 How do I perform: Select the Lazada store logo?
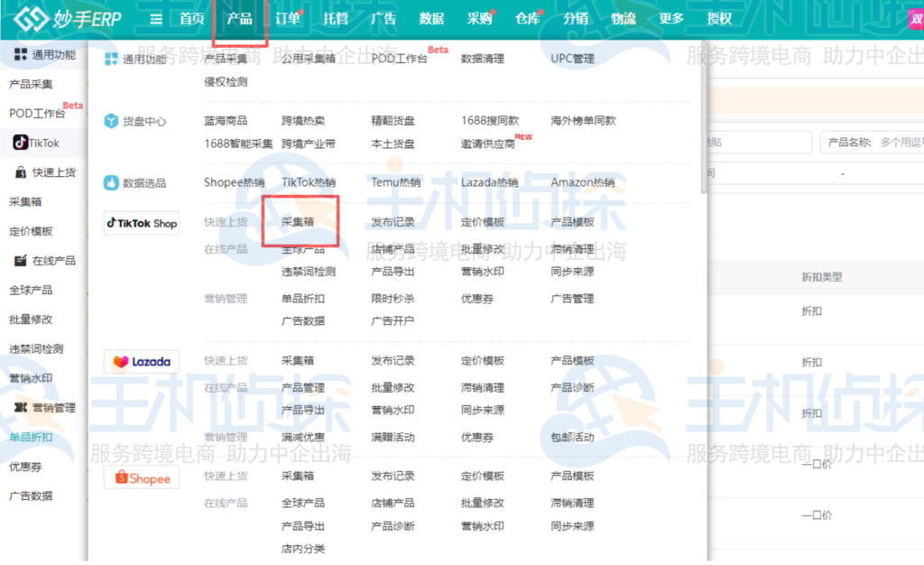click(141, 361)
